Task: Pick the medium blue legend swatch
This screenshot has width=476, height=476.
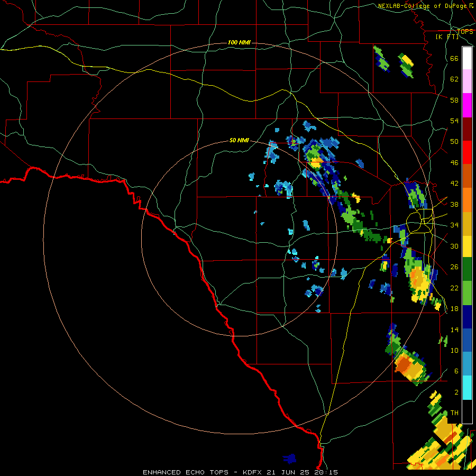Action: click(x=467, y=340)
